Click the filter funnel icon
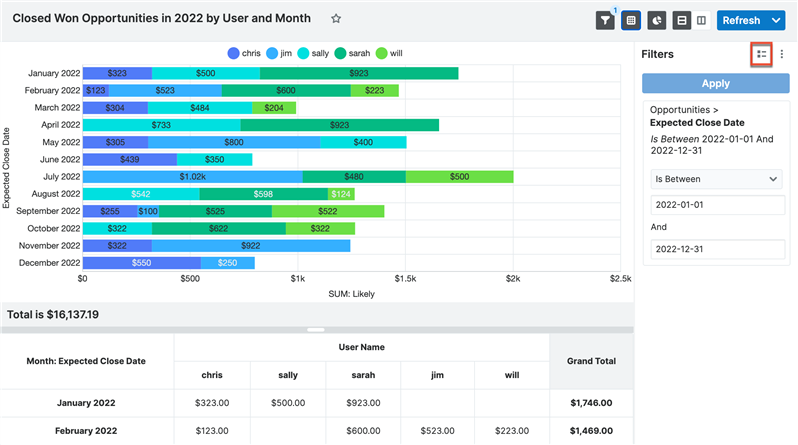 coord(605,20)
